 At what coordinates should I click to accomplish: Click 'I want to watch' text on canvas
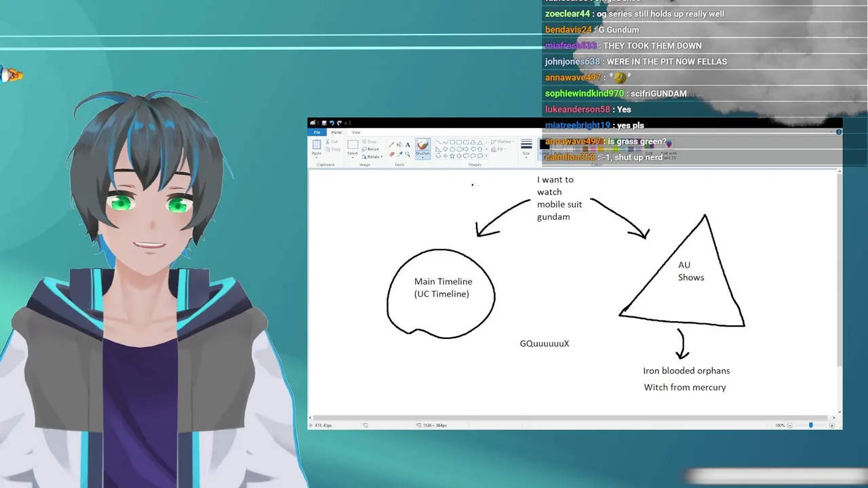coord(555,186)
